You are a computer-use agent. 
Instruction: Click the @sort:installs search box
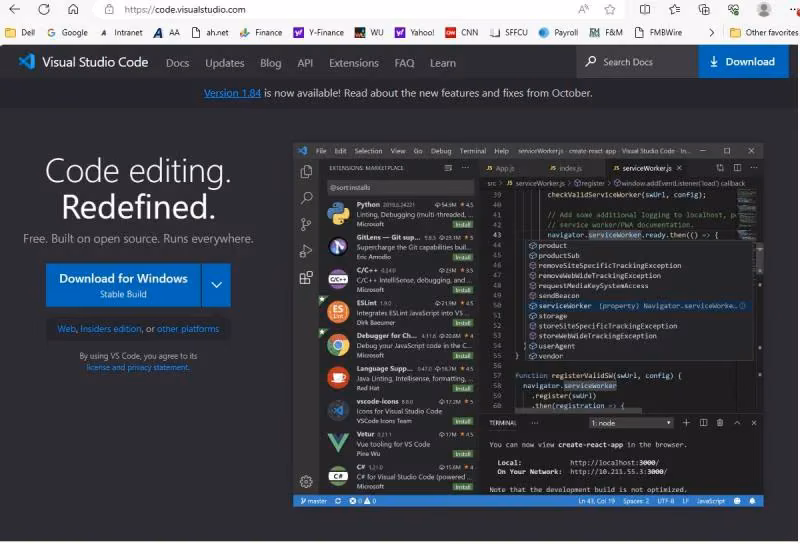401,187
